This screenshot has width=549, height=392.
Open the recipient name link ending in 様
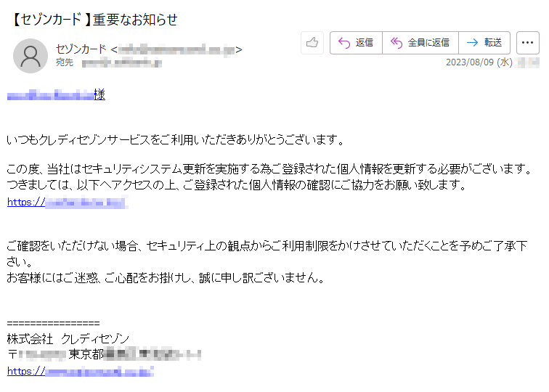coord(56,95)
